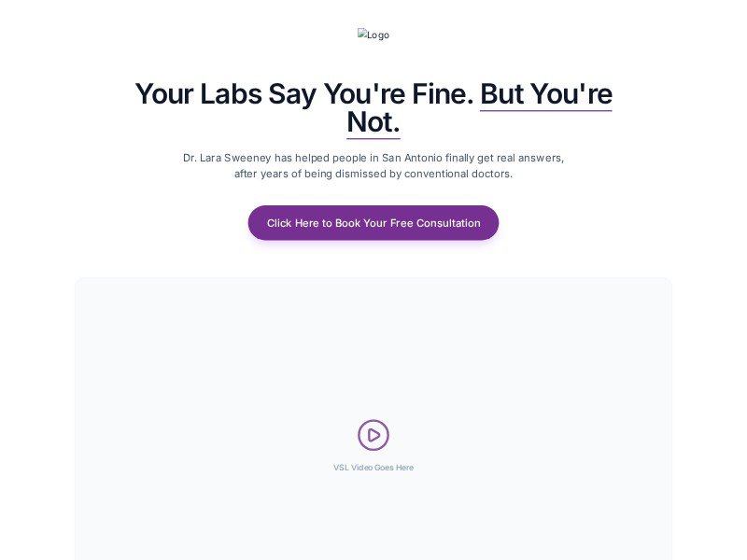Viewport: 747px width, 560px height.
Task: Click the words "Click Here" on the purple button
Action: click(292, 223)
